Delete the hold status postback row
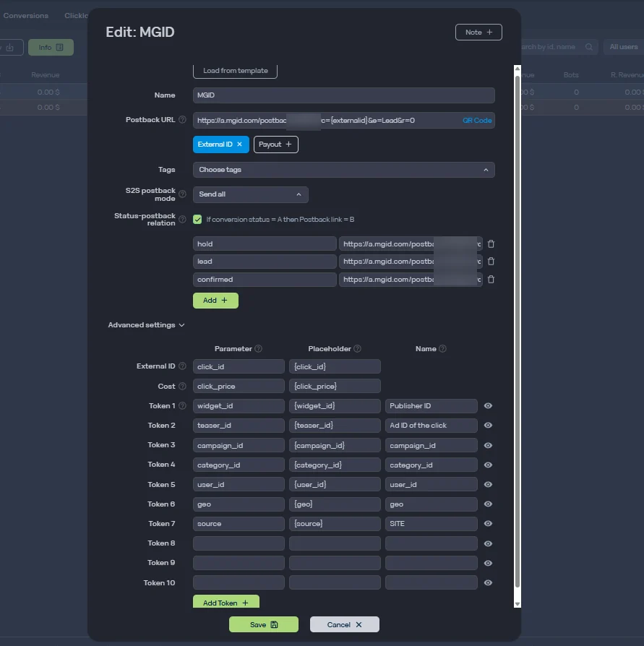 pos(491,244)
